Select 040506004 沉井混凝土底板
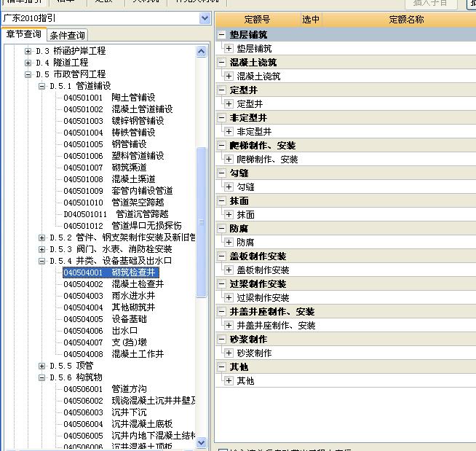This screenshot has height=451, width=476. 118,424
